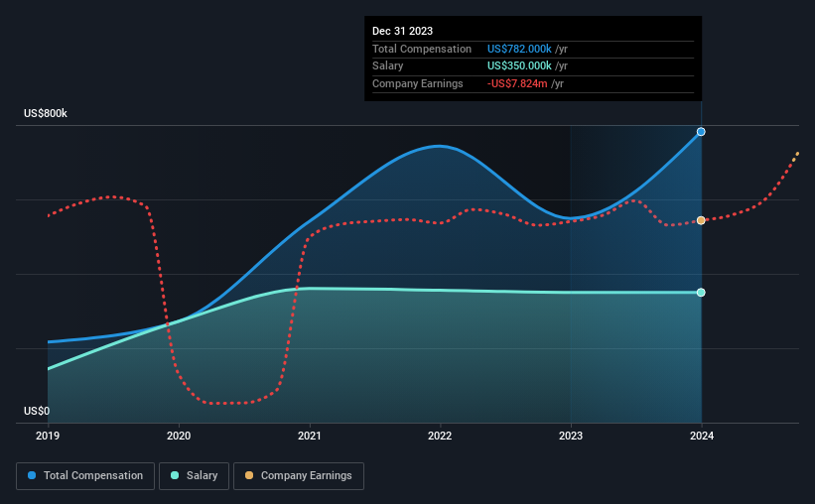Click the teal Salary data point at 2024
815x504 pixels.
click(x=701, y=293)
